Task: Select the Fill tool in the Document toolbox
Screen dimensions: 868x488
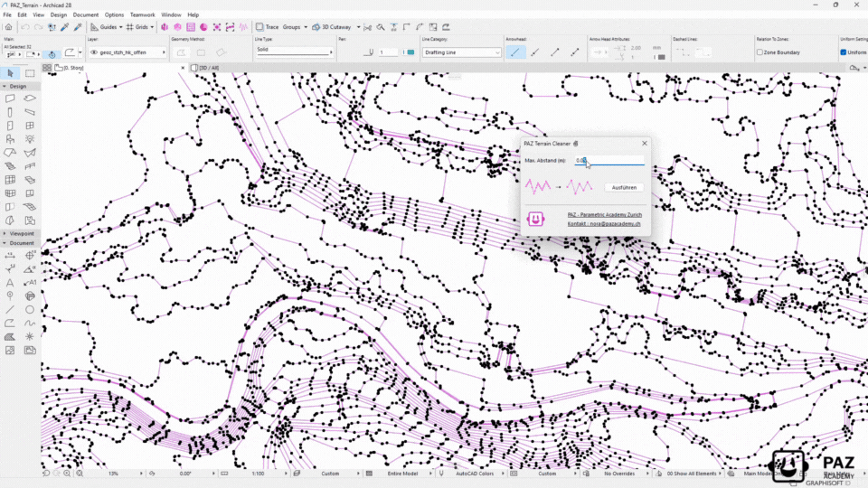Action: [10, 337]
